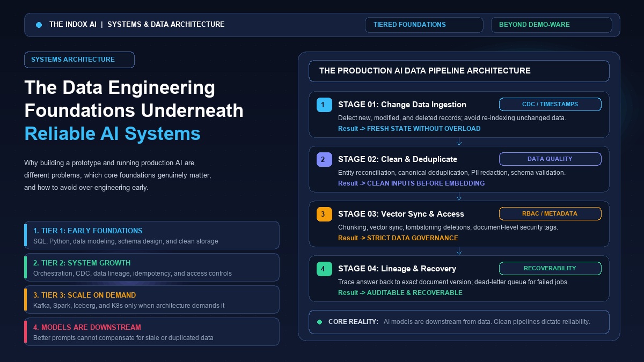Open the TIER 2: SYSTEM GROWTH card
Image resolution: width=644 pixels, height=362 pixels.
click(x=152, y=268)
